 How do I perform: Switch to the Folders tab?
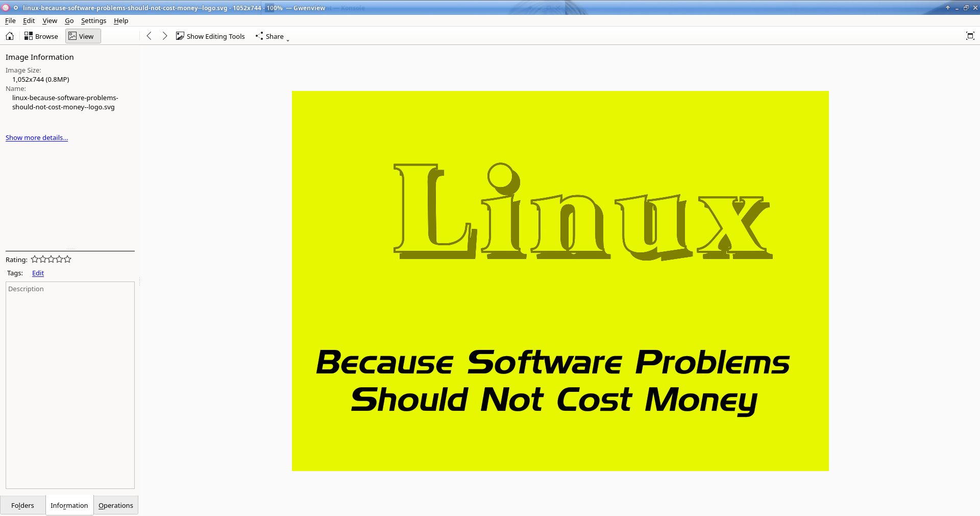pos(22,505)
